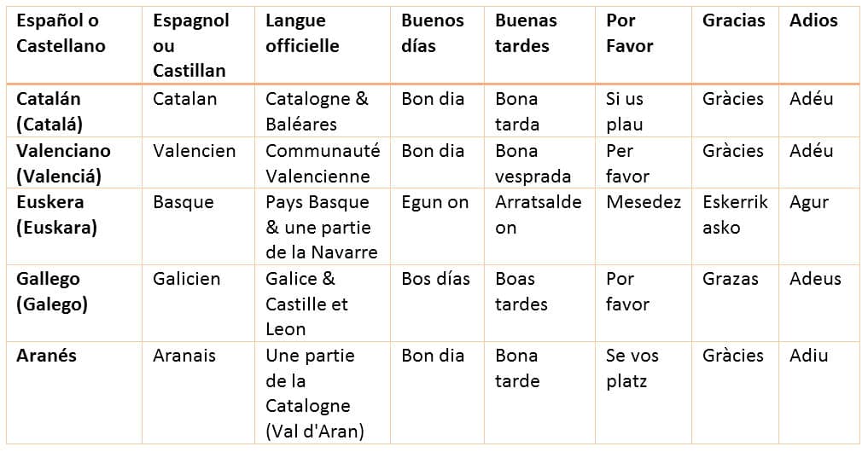Click the "Mesedez" cell
This screenshot has height=452, width=868.
[x=644, y=202]
